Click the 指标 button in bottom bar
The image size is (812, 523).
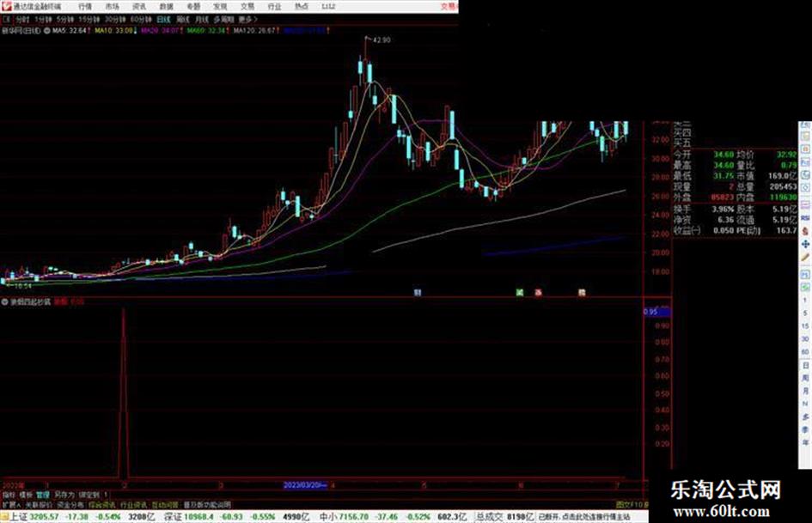point(9,495)
